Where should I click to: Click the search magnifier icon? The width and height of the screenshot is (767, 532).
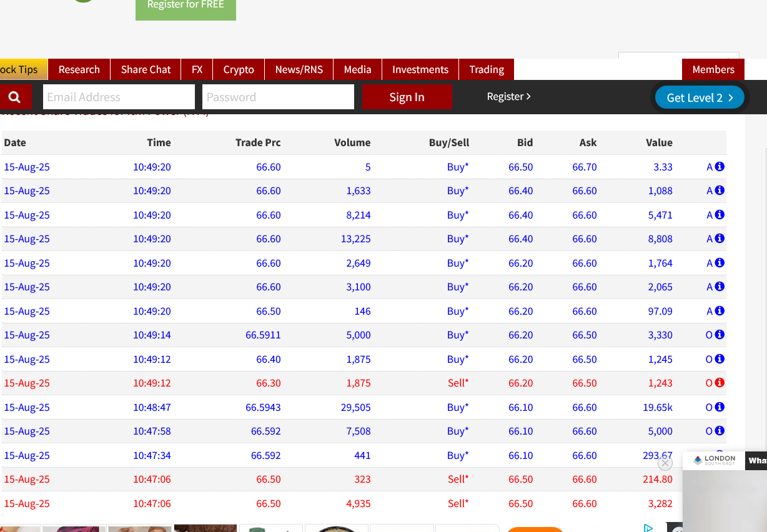[16, 97]
